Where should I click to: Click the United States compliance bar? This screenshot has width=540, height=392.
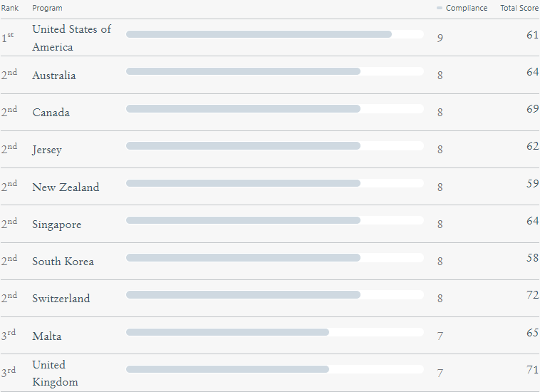pos(275,34)
